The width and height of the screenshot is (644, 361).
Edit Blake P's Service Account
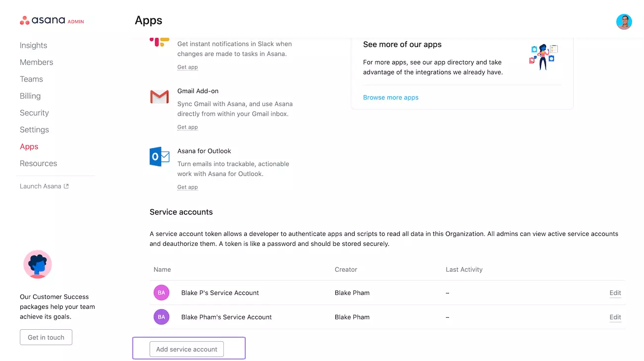click(615, 293)
